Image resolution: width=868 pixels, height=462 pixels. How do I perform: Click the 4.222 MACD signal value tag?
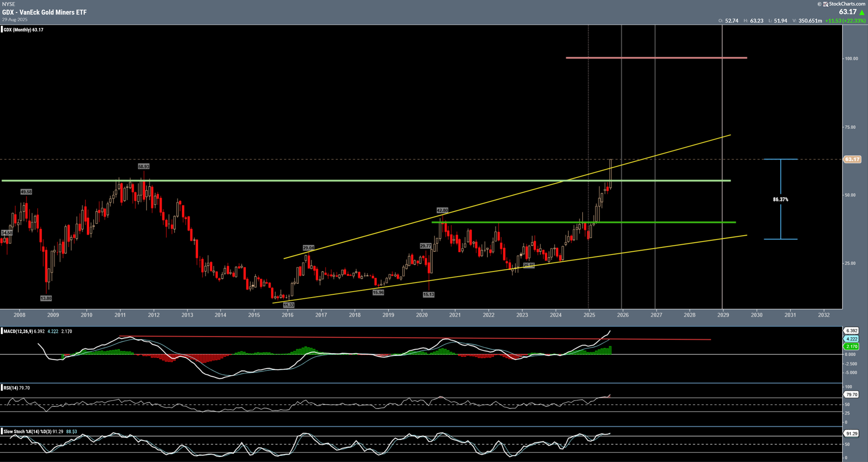851,339
